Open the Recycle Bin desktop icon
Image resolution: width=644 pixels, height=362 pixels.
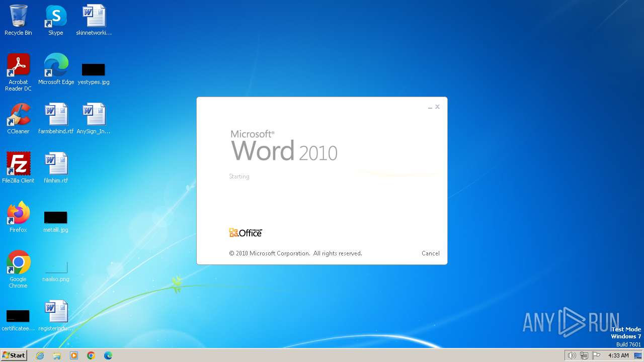pos(18,20)
